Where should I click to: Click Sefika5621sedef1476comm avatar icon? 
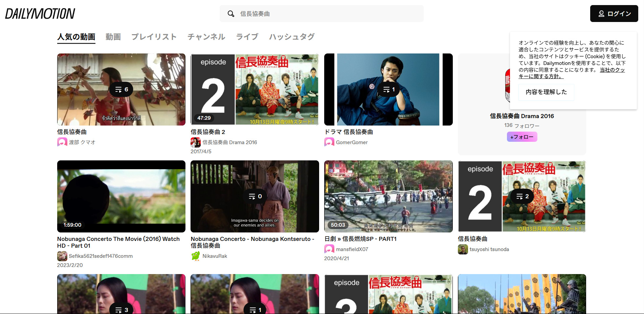[62, 256]
